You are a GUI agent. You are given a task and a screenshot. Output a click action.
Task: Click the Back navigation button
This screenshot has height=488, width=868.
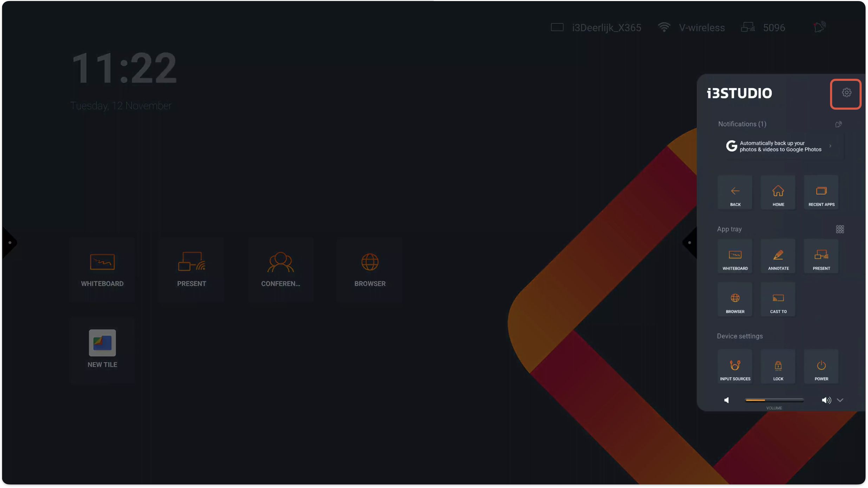tap(735, 193)
